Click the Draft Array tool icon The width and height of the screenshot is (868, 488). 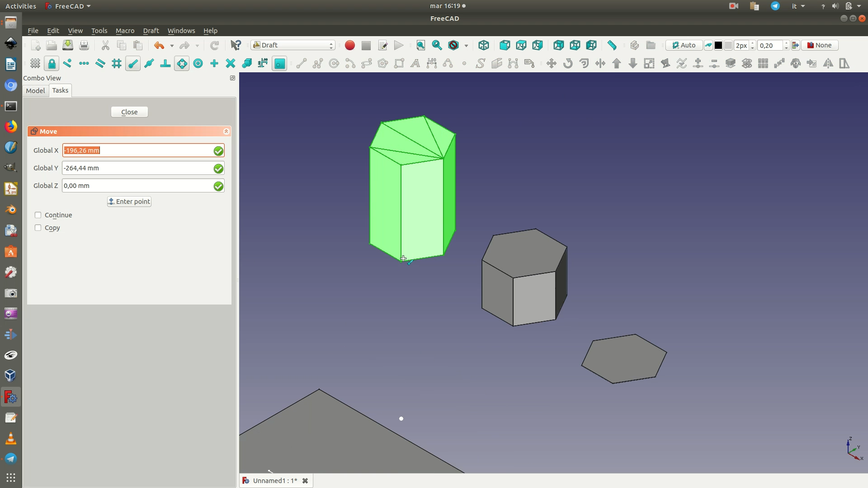coord(763,64)
